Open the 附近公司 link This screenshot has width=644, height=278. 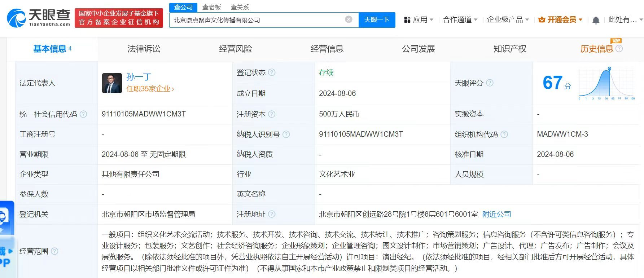[496, 214]
